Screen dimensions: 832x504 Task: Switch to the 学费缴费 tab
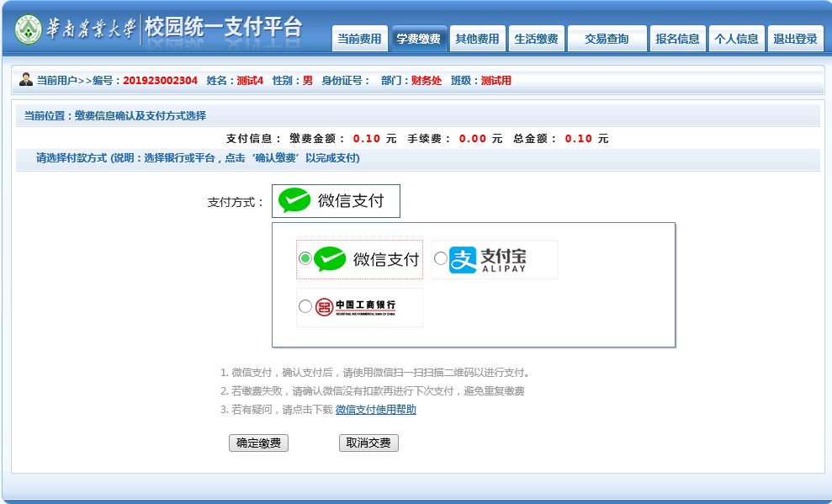point(419,39)
